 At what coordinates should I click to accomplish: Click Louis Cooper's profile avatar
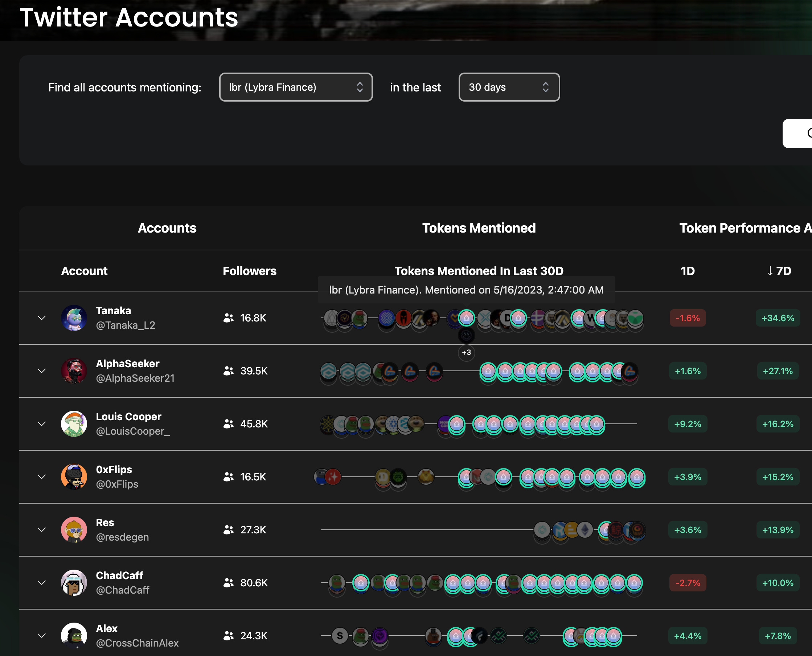(74, 423)
